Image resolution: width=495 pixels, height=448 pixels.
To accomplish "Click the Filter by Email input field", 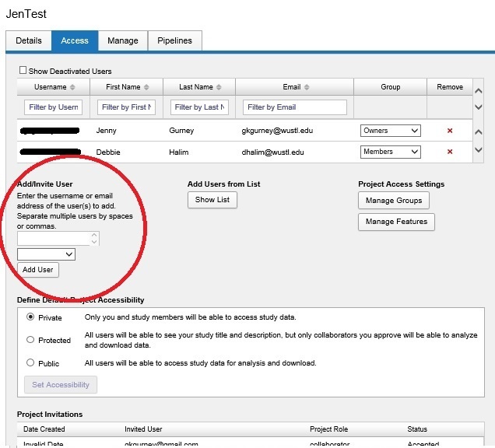I will pos(294,107).
